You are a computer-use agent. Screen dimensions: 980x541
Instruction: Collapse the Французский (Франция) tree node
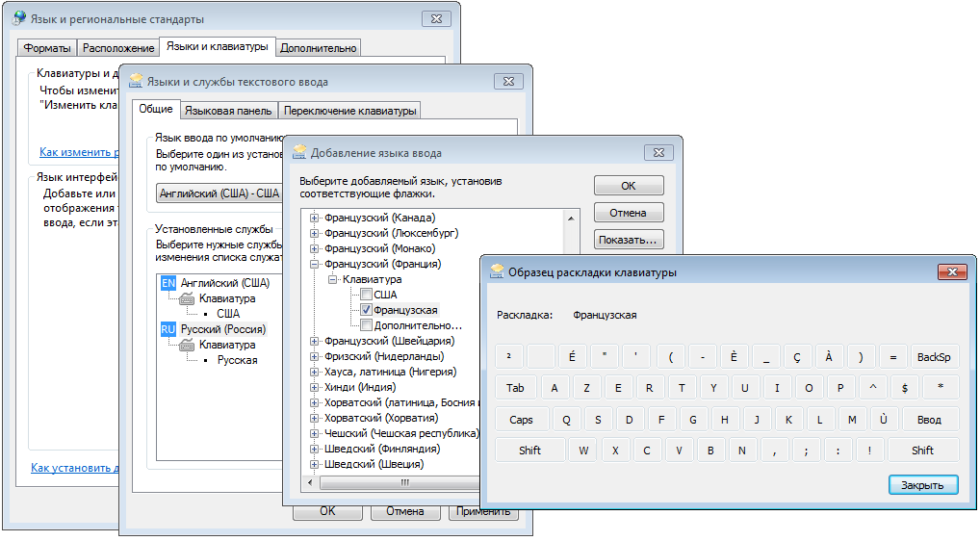click(315, 264)
